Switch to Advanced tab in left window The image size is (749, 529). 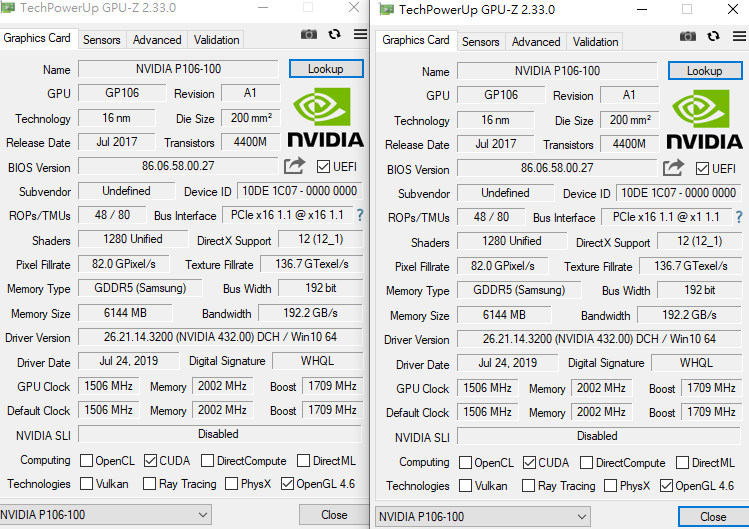(157, 40)
